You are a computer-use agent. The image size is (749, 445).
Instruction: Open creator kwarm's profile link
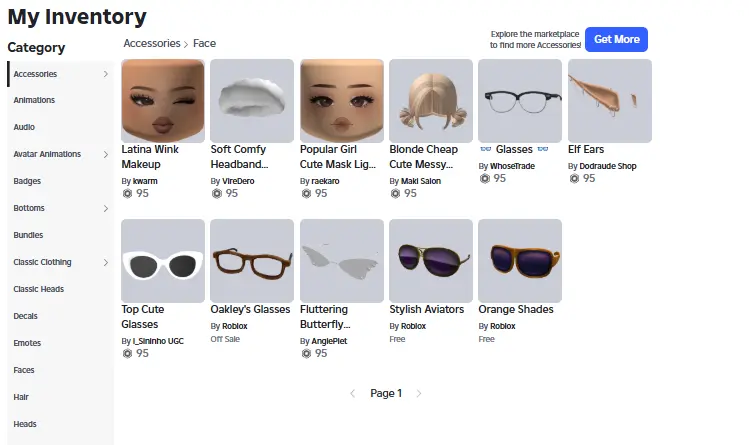pyautogui.click(x=145, y=181)
